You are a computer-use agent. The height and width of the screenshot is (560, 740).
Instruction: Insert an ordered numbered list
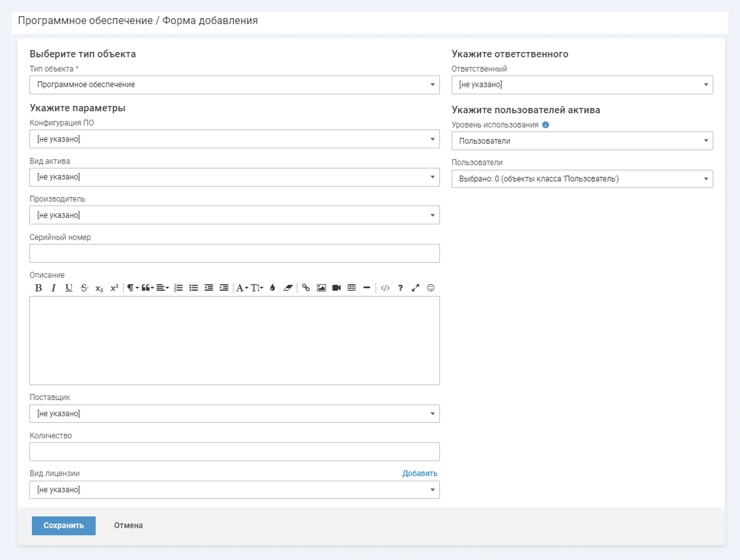(178, 288)
